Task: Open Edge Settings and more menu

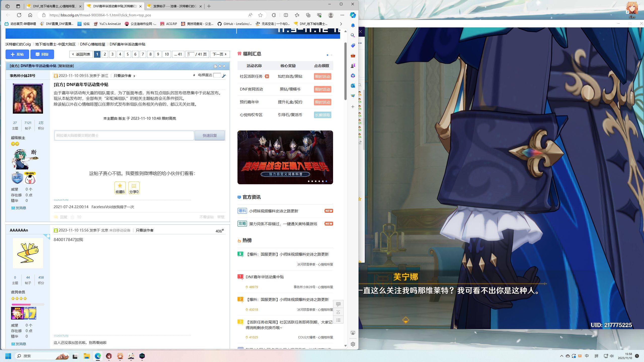Action: [x=342, y=15]
